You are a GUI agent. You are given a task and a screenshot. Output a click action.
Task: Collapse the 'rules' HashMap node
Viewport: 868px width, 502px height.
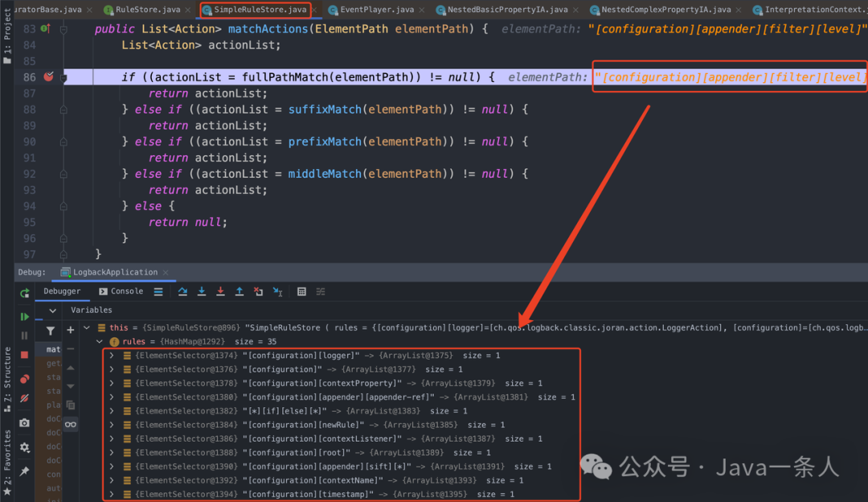coord(100,342)
